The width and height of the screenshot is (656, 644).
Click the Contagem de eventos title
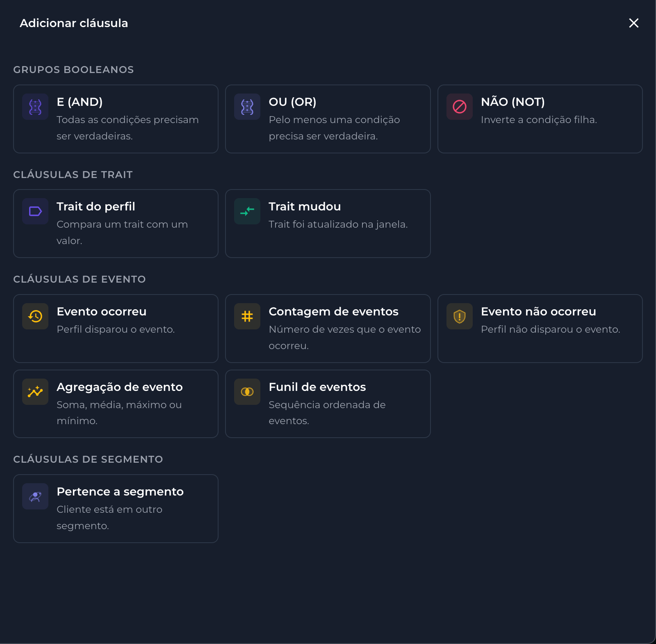click(333, 311)
